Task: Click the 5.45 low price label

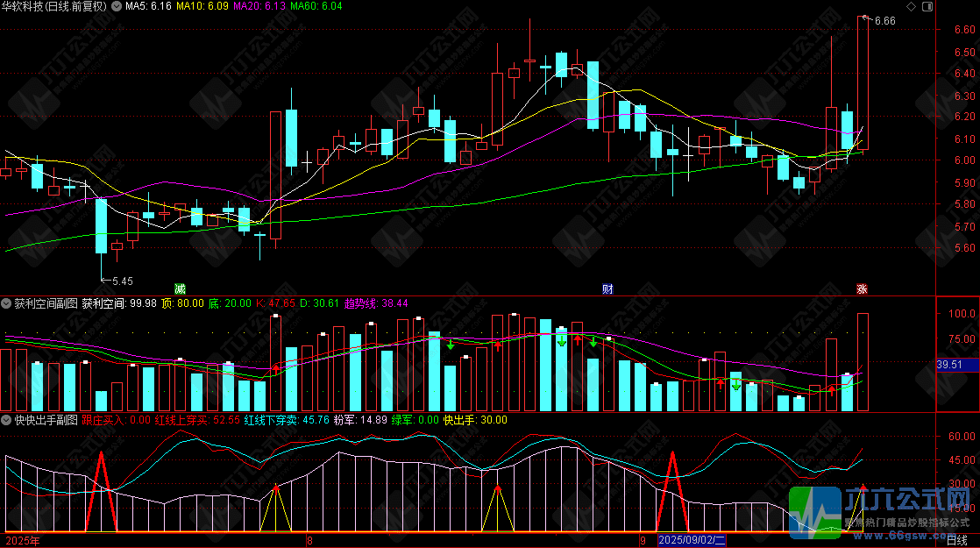Action: click(x=123, y=281)
